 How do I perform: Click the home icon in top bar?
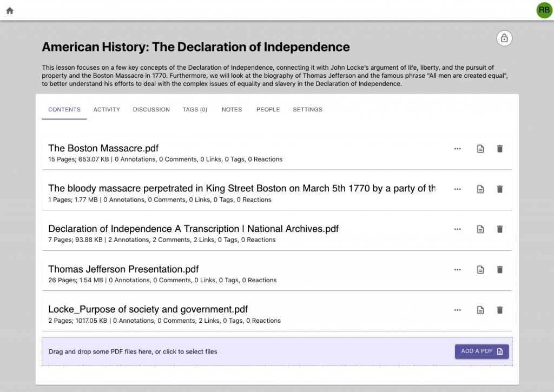(10, 11)
